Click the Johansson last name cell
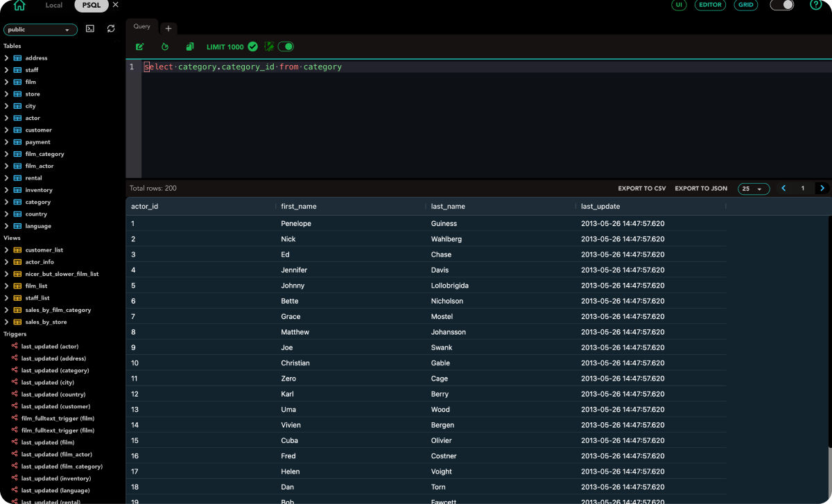 click(501, 332)
